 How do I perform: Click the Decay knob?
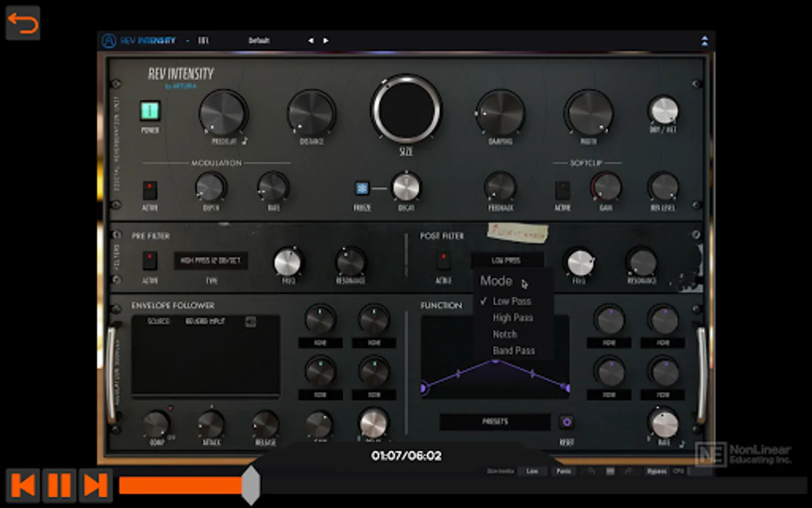[406, 187]
